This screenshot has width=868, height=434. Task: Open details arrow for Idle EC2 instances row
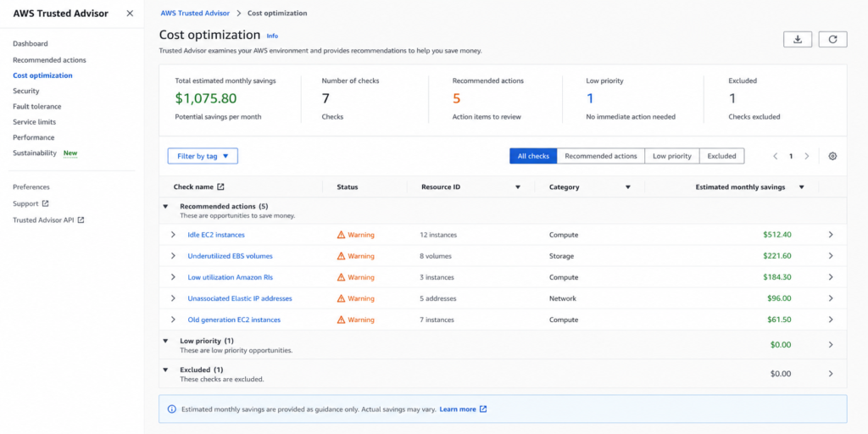[831, 235]
